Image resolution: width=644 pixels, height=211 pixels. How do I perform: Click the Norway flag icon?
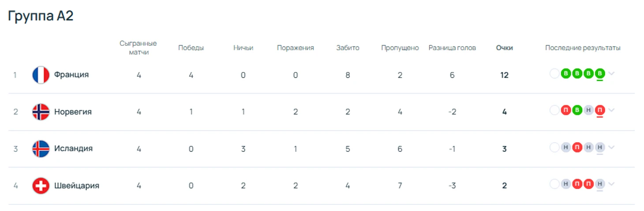click(41, 112)
